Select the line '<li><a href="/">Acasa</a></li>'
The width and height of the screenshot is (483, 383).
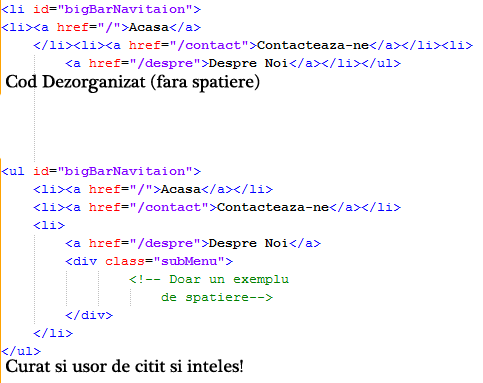(153, 189)
